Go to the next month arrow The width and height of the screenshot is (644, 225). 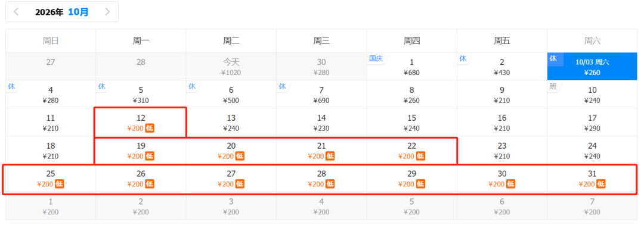(x=107, y=12)
